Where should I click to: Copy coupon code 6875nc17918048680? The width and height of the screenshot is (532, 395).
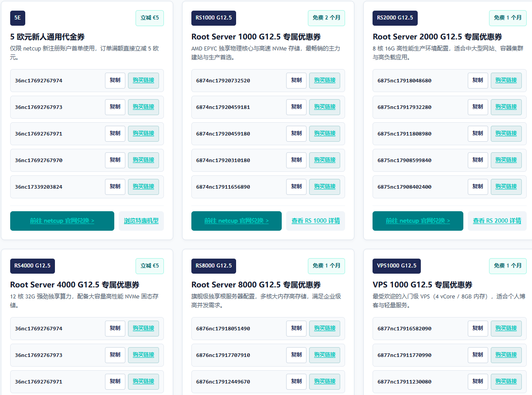pos(478,81)
